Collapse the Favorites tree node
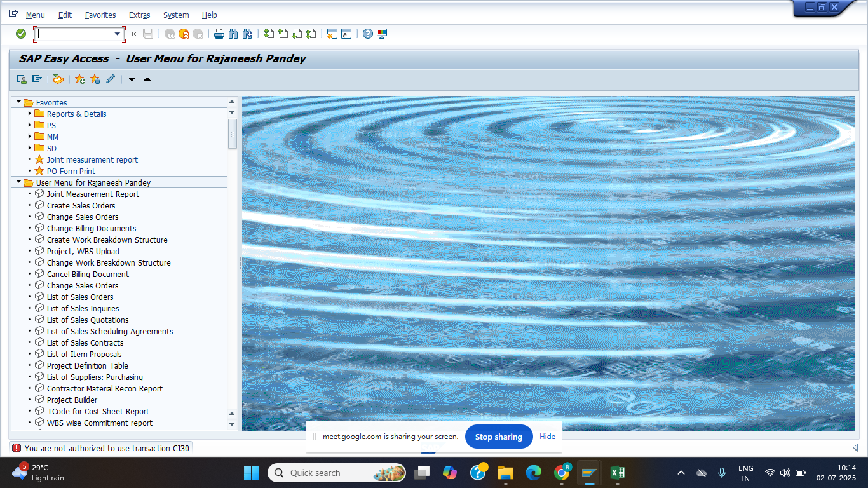 pos(18,102)
